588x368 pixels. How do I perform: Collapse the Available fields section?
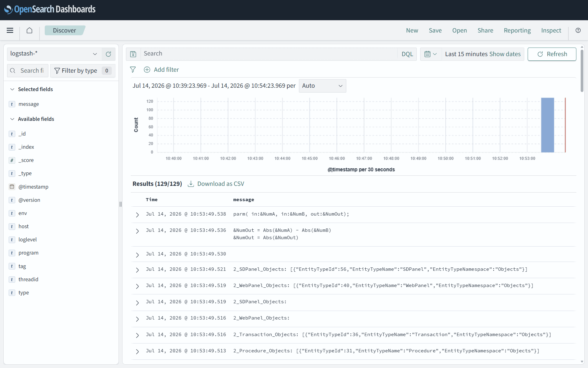point(12,119)
